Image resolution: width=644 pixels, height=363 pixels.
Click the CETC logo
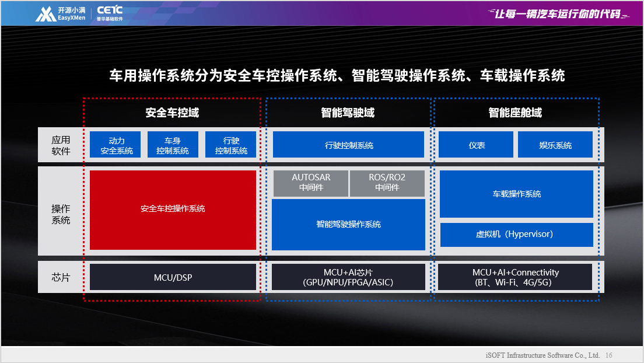pos(110,13)
